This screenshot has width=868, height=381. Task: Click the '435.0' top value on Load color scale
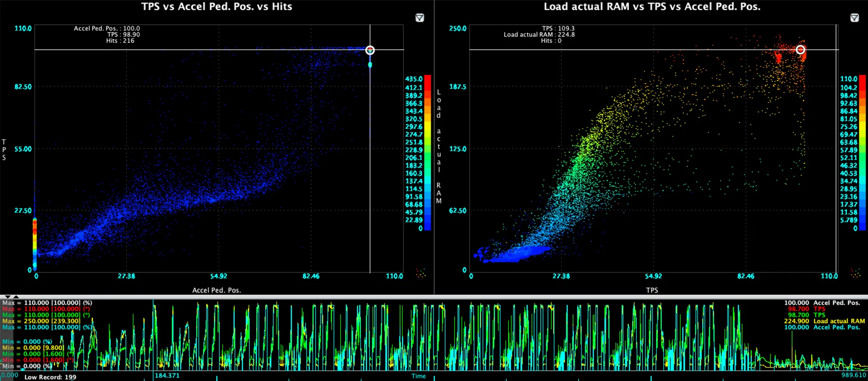tap(414, 79)
